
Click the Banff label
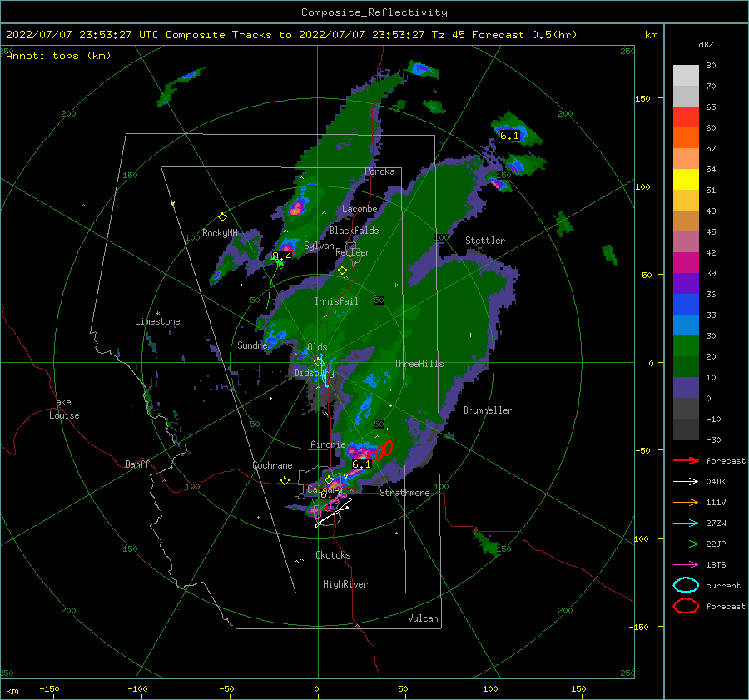(x=137, y=464)
